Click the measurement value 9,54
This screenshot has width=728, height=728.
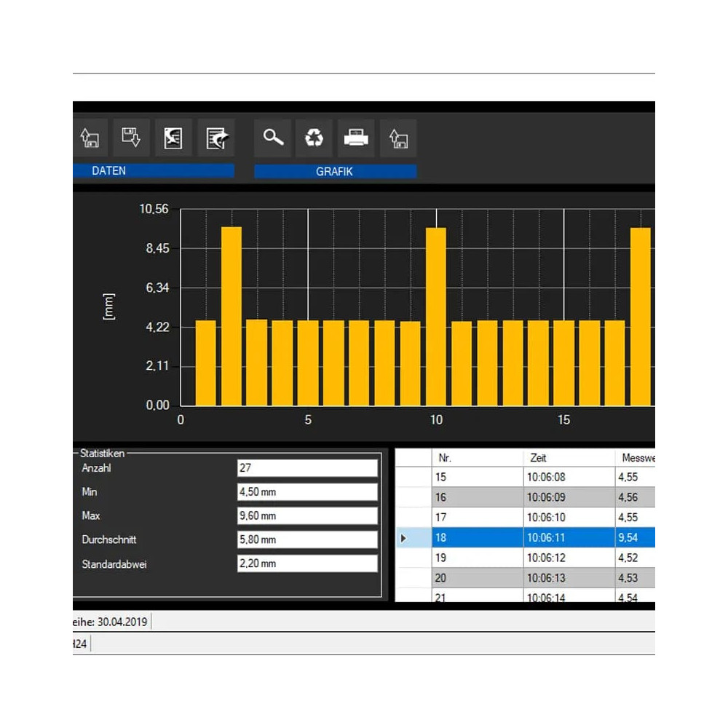(x=635, y=538)
